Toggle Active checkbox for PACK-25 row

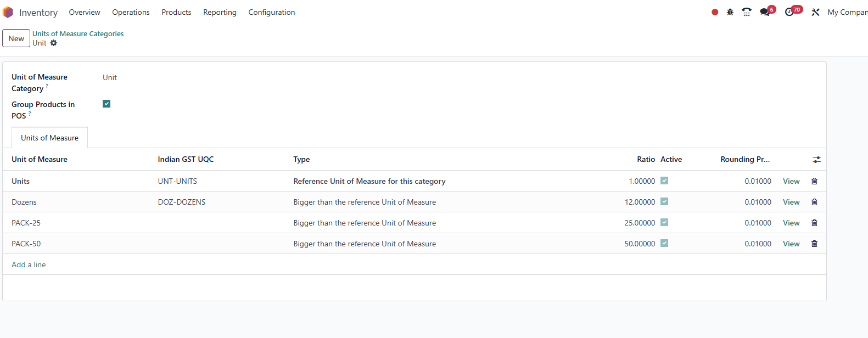click(664, 222)
